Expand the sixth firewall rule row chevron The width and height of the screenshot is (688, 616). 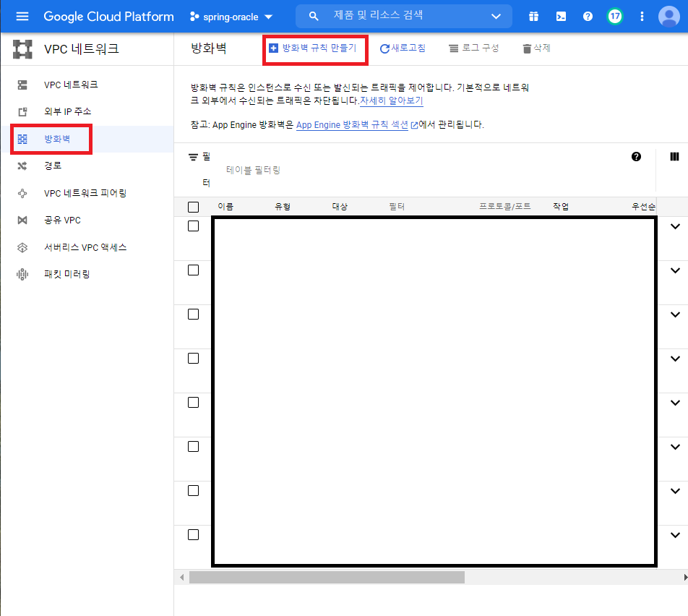[x=675, y=447]
